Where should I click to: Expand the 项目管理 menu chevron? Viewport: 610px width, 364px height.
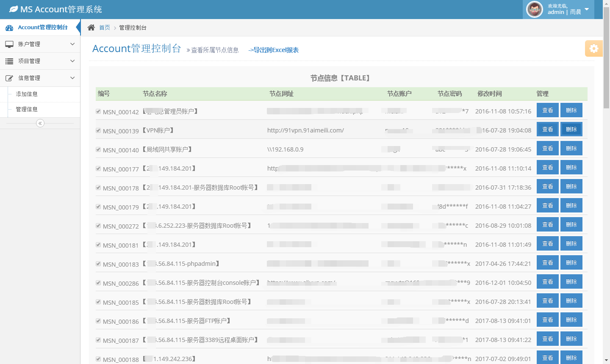click(72, 61)
